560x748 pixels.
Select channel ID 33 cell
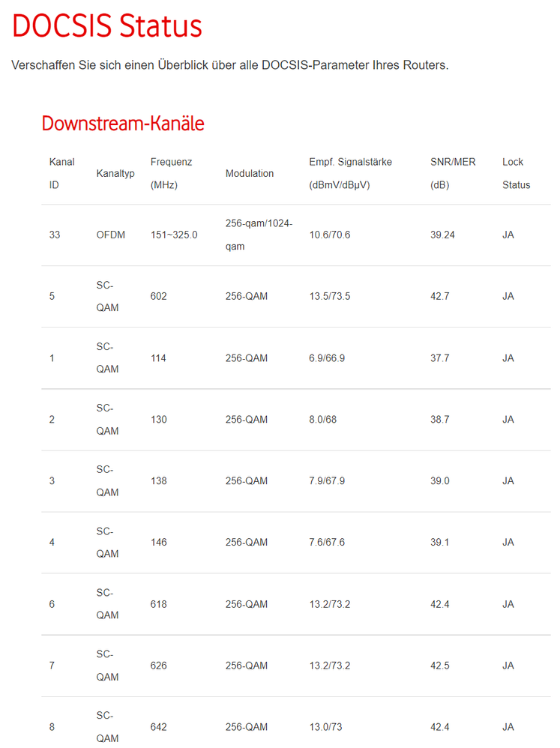coord(55,235)
